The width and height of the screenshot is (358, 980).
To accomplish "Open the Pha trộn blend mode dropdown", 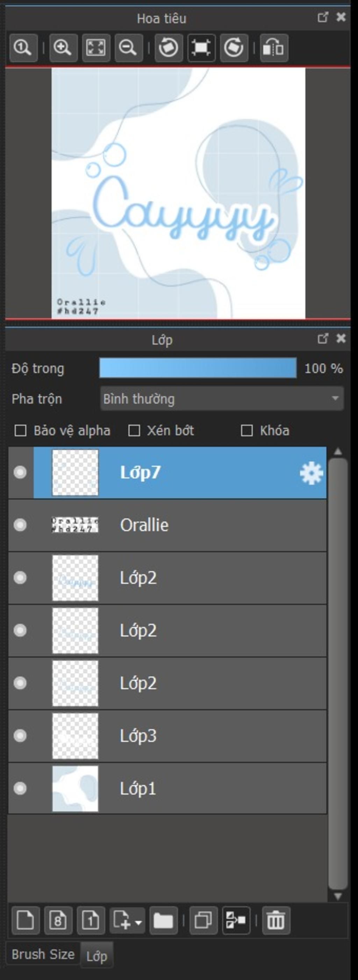I will (222, 399).
